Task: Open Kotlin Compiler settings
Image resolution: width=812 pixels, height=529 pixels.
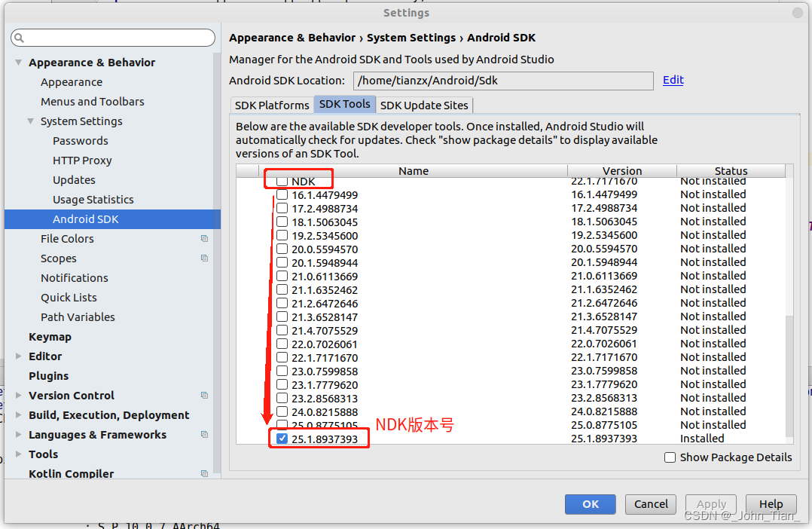Action: [x=72, y=473]
